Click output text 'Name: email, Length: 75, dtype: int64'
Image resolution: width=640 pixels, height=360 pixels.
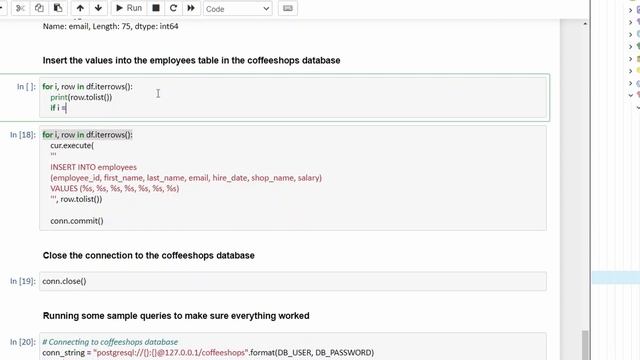pos(111,26)
